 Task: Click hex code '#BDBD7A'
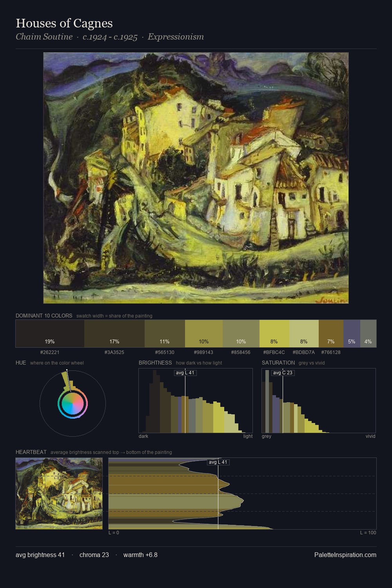pos(304,352)
